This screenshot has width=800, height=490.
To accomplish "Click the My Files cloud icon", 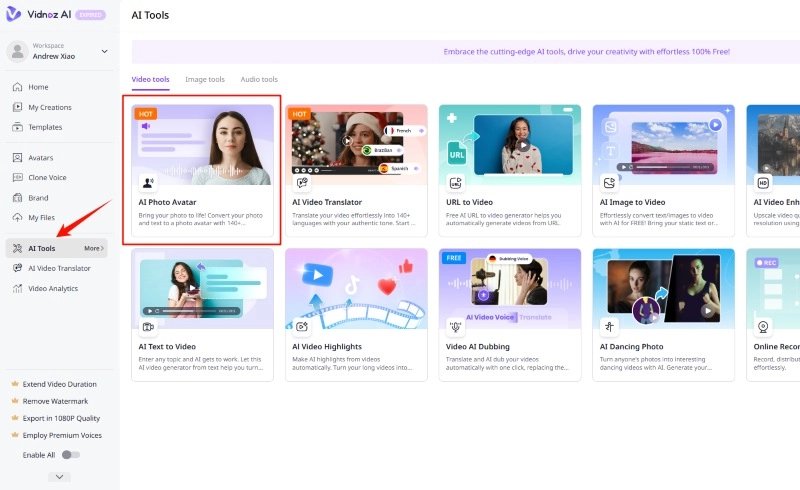I will tap(18, 217).
